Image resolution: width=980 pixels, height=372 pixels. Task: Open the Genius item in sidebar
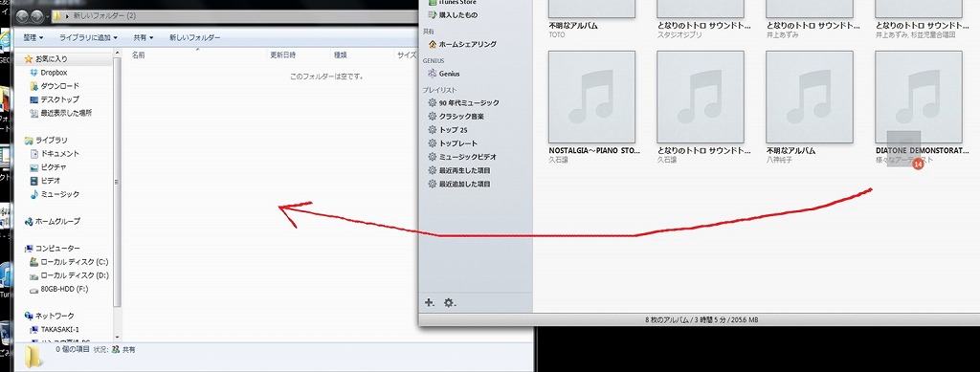[x=444, y=74]
